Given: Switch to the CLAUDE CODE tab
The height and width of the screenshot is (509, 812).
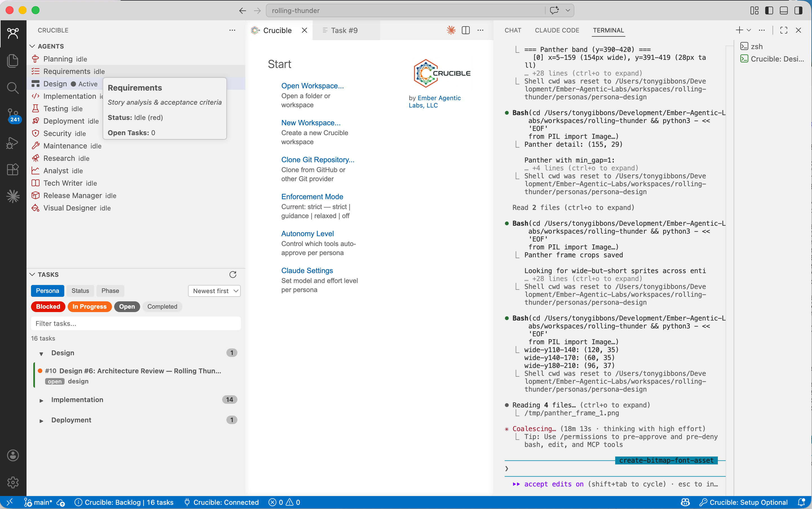Looking at the screenshot, I should [557, 30].
